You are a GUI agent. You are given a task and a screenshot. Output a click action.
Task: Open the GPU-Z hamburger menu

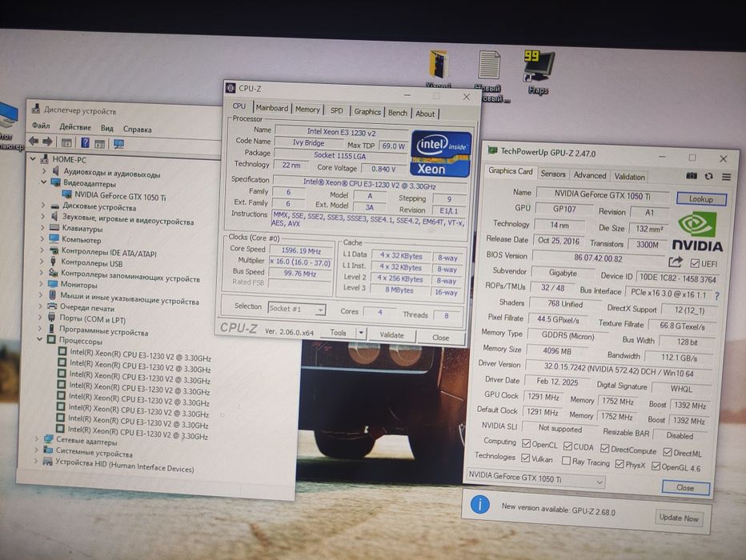tap(726, 177)
